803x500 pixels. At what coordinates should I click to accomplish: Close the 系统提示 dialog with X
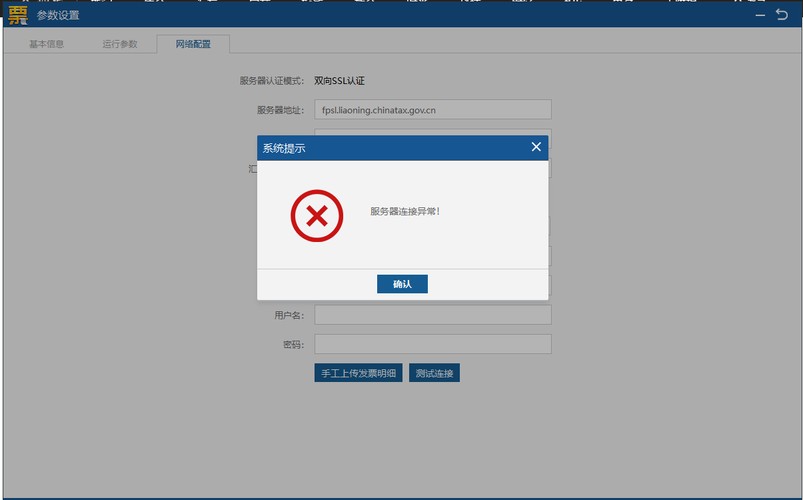click(x=536, y=147)
